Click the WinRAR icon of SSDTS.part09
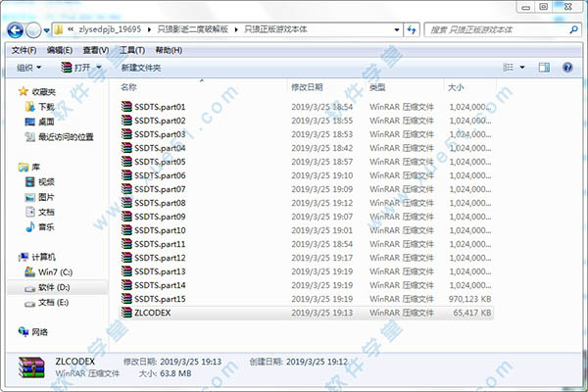 [x=127, y=216]
